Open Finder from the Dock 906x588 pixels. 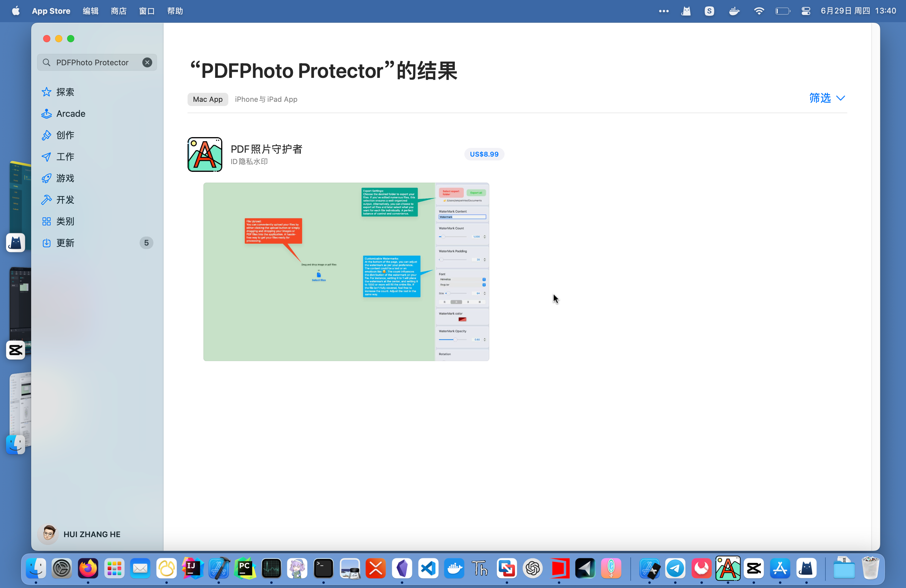click(36, 568)
